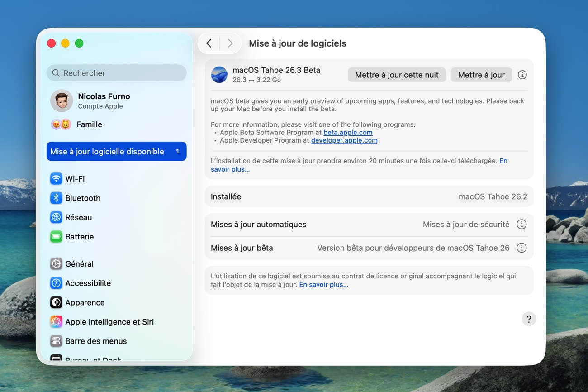The width and height of the screenshot is (588, 392).
Task: Click the Rechercher search field
Action: pyautogui.click(x=116, y=73)
